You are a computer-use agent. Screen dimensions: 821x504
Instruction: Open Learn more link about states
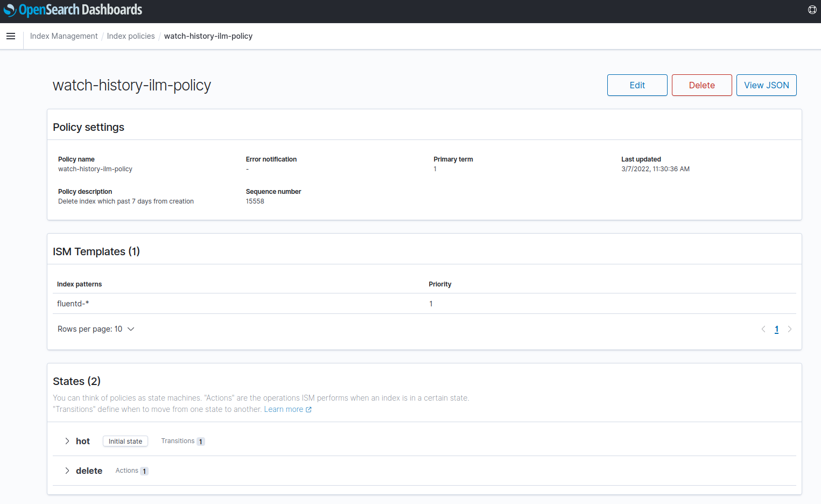tap(287, 409)
